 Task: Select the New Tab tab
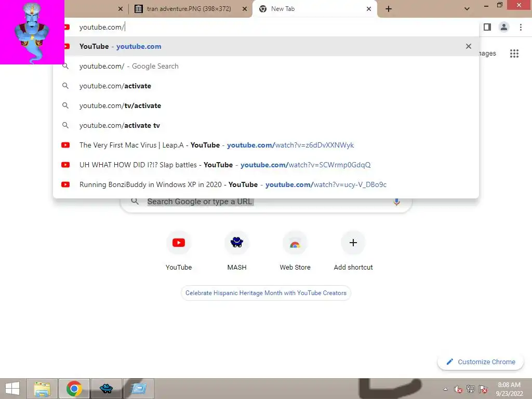point(315,9)
